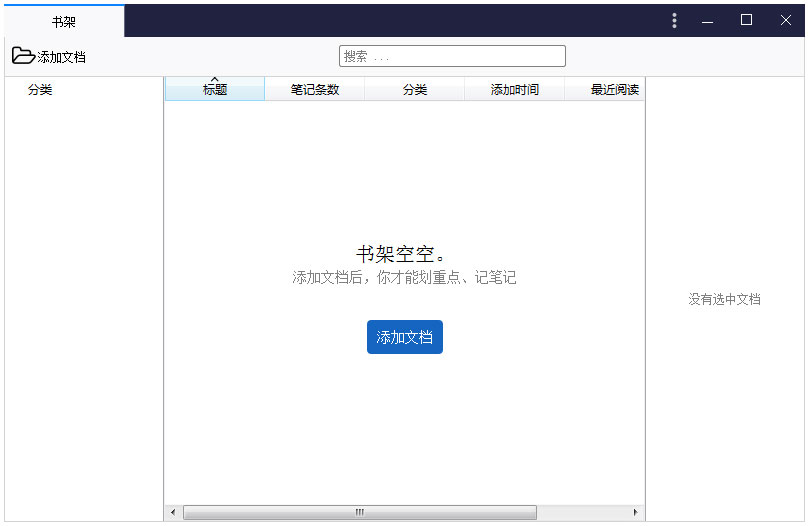Maximize the application window

(x=746, y=20)
